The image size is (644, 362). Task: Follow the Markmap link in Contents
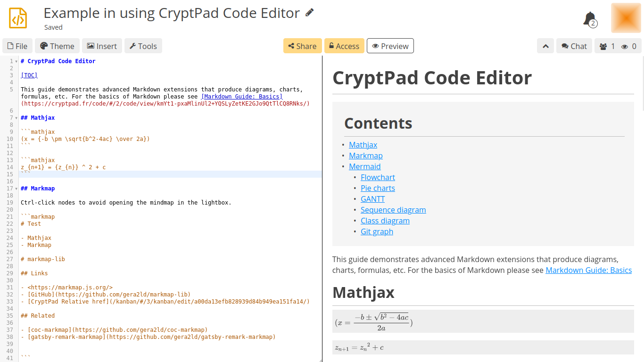pyautogui.click(x=366, y=156)
